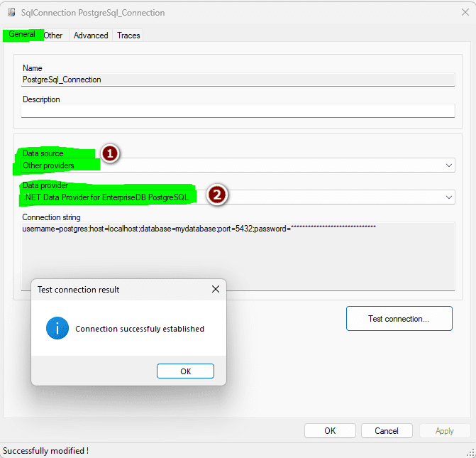Switch to the General tab

pos(22,34)
